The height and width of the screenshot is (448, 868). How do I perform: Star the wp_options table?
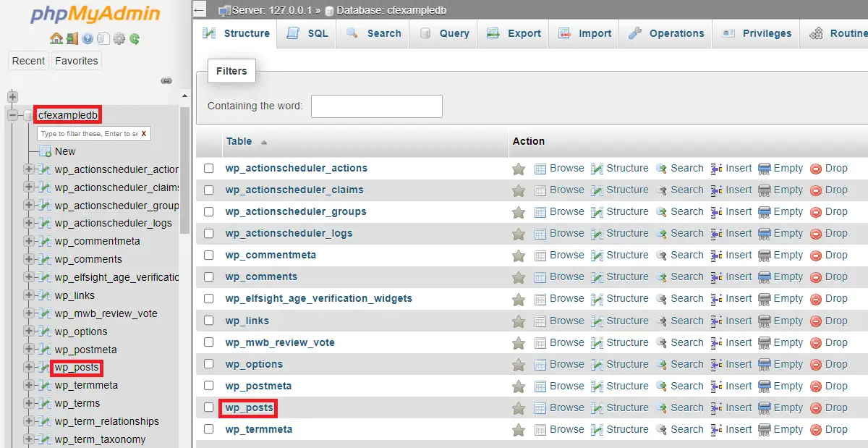point(519,365)
